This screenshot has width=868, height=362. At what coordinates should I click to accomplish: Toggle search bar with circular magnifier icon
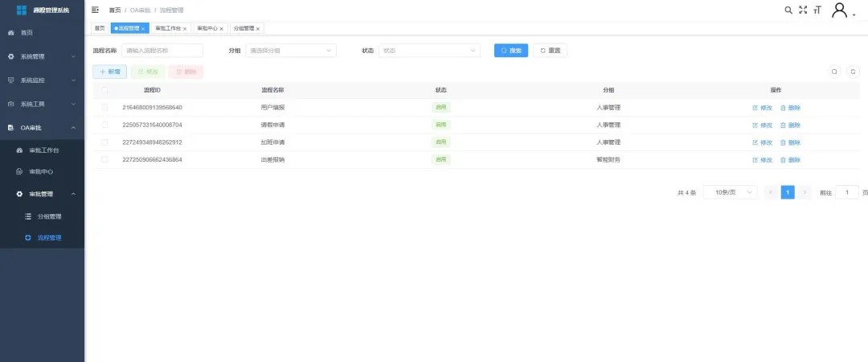tap(834, 72)
